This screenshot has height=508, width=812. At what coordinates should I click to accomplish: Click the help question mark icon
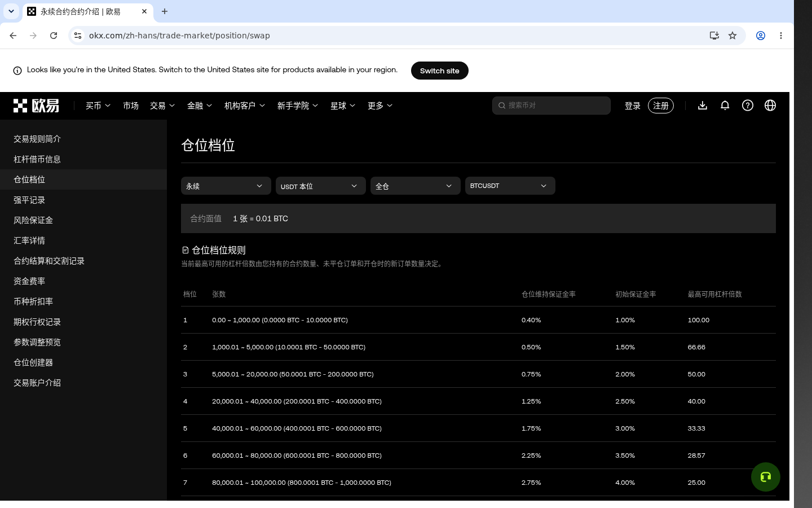tap(748, 106)
